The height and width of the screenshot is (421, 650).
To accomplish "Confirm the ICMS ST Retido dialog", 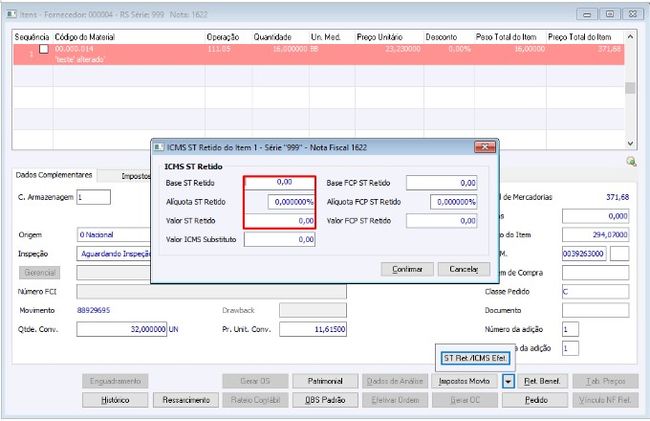I will (407, 269).
